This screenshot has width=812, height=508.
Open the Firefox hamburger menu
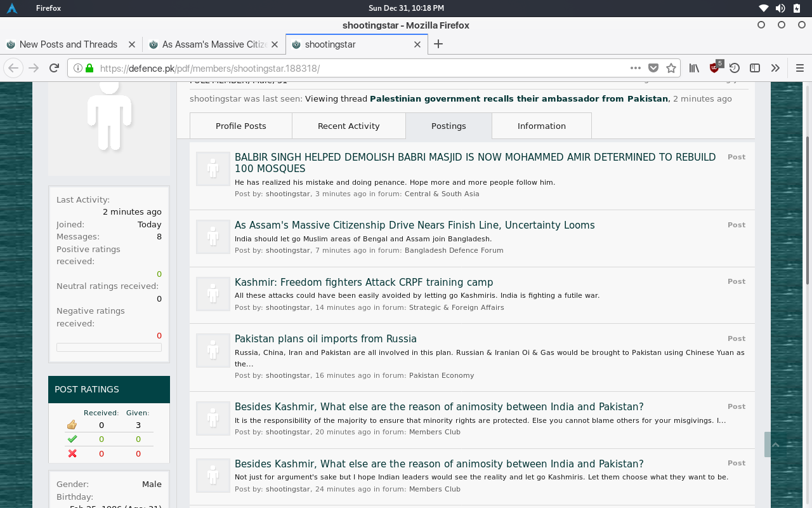click(x=799, y=68)
